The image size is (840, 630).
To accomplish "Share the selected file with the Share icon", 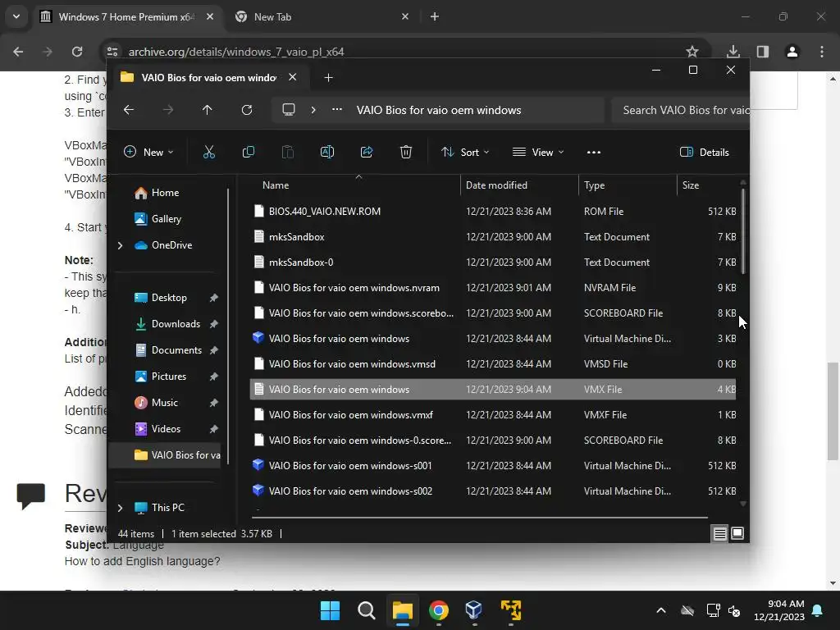I will pyautogui.click(x=367, y=152).
